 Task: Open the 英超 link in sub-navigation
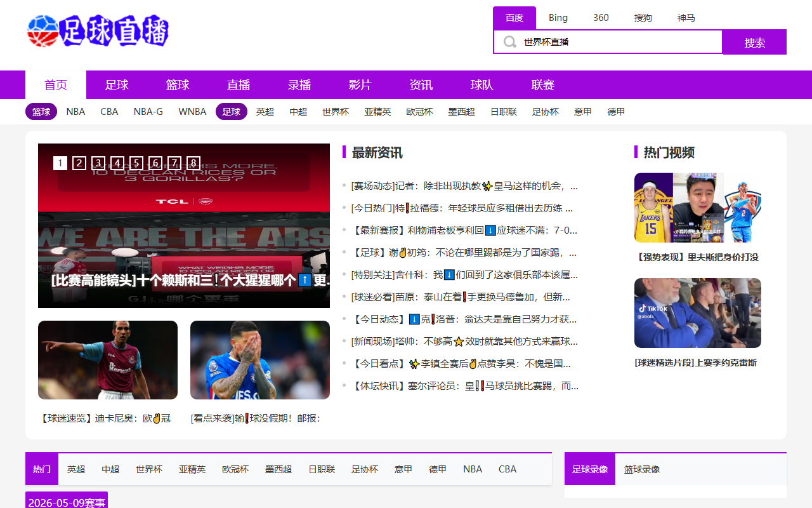[x=265, y=112]
